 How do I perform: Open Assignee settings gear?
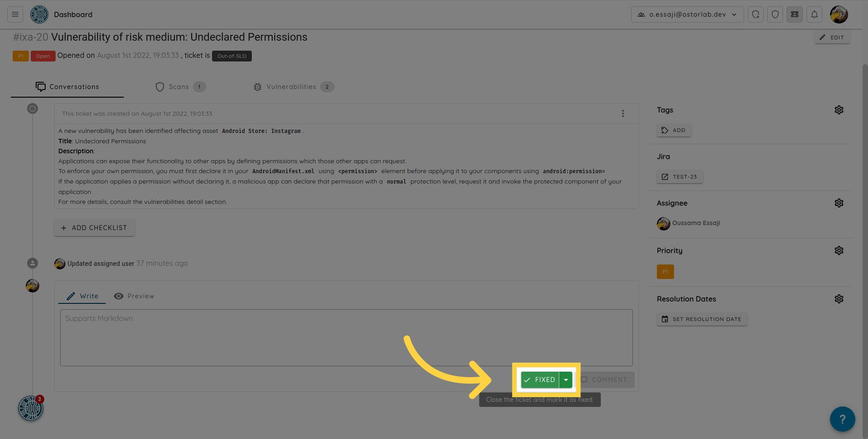coord(839,203)
